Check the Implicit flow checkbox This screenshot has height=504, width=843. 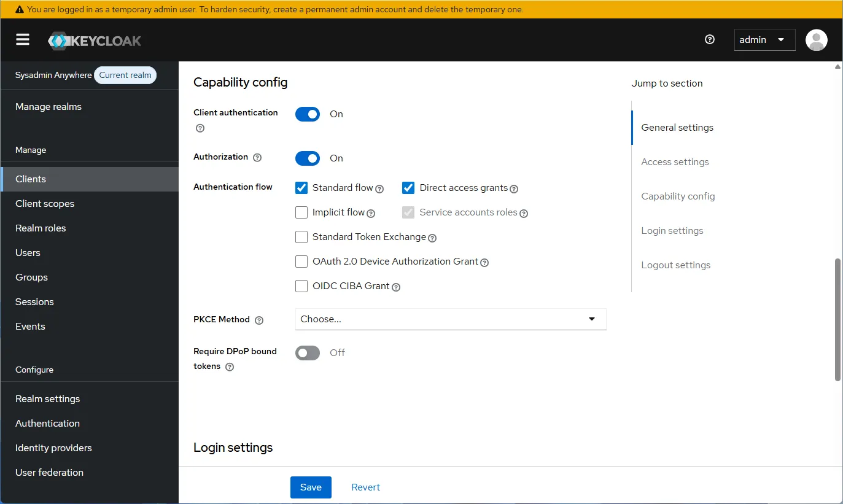point(301,212)
